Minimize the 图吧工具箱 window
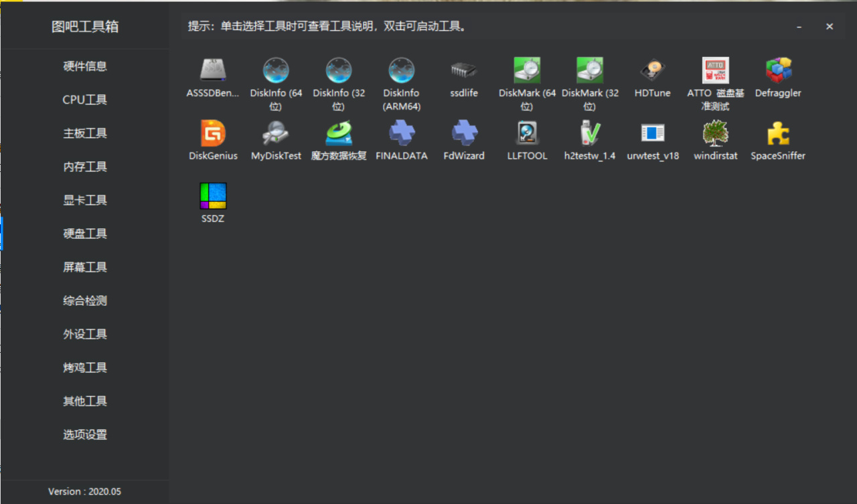This screenshot has width=857, height=504. pyautogui.click(x=799, y=27)
